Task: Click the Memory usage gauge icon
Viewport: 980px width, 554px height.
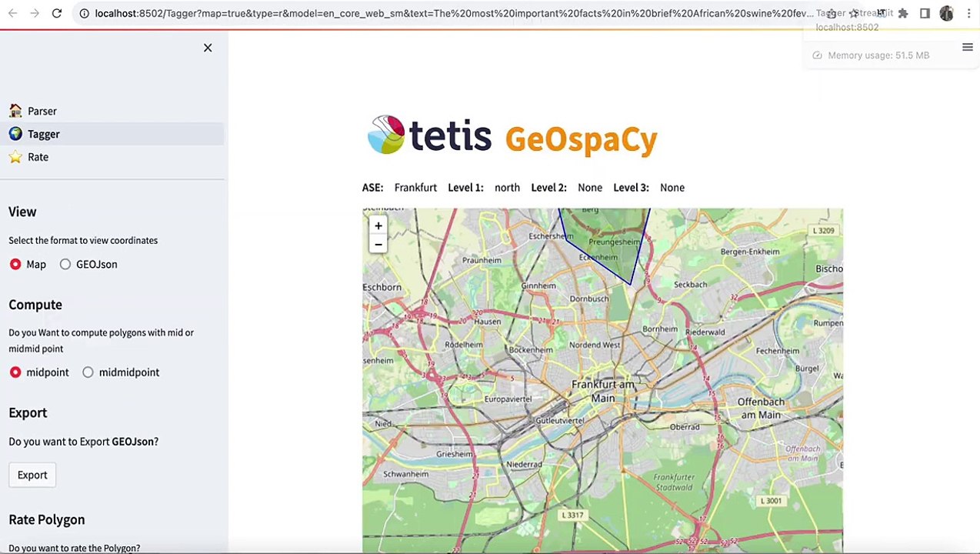Action: [x=818, y=55]
